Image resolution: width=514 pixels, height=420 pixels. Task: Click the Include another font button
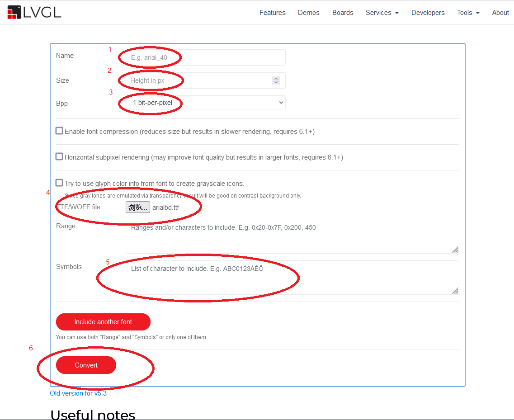[x=103, y=322]
